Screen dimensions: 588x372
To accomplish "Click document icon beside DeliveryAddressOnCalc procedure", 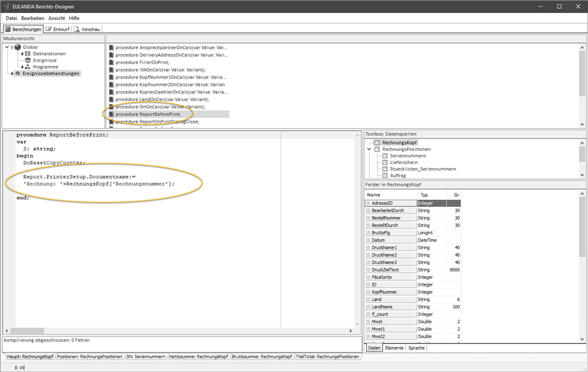I will coord(111,55).
